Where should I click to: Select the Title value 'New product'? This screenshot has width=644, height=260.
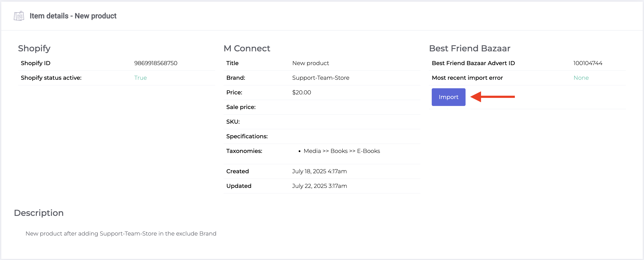click(x=310, y=63)
